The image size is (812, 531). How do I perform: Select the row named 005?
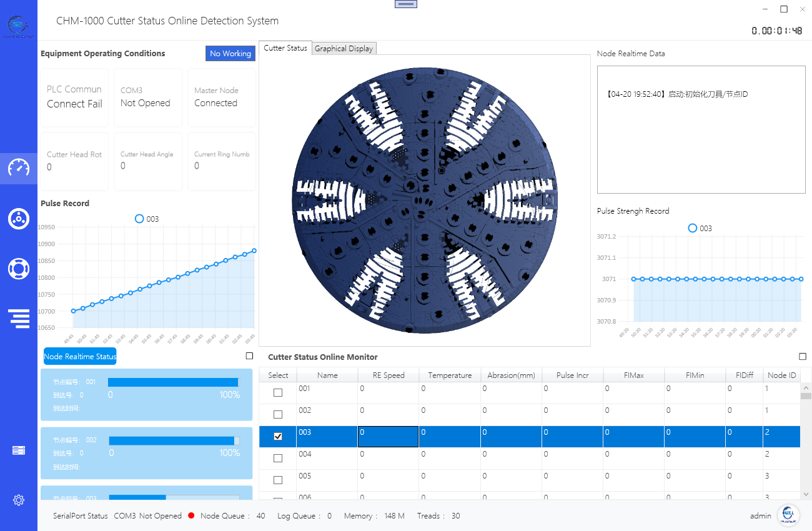pos(530,480)
